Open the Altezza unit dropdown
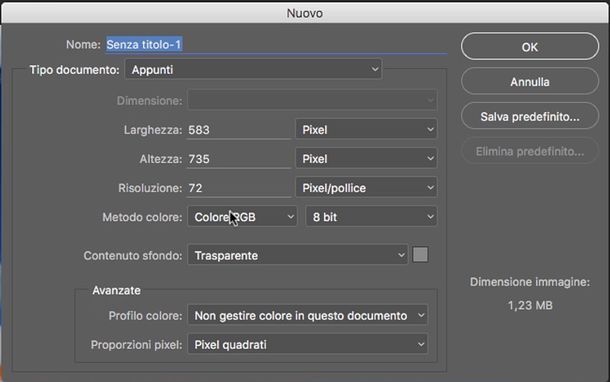 (366, 159)
